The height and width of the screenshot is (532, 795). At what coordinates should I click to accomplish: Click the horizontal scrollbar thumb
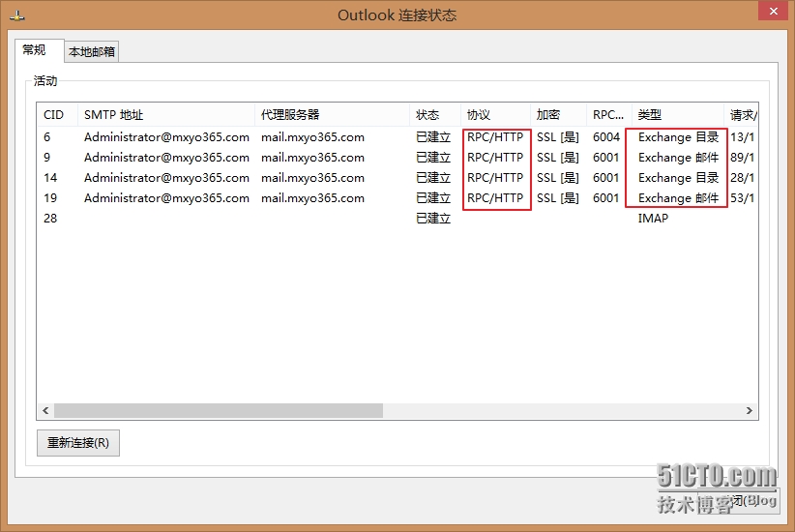[218, 411]
